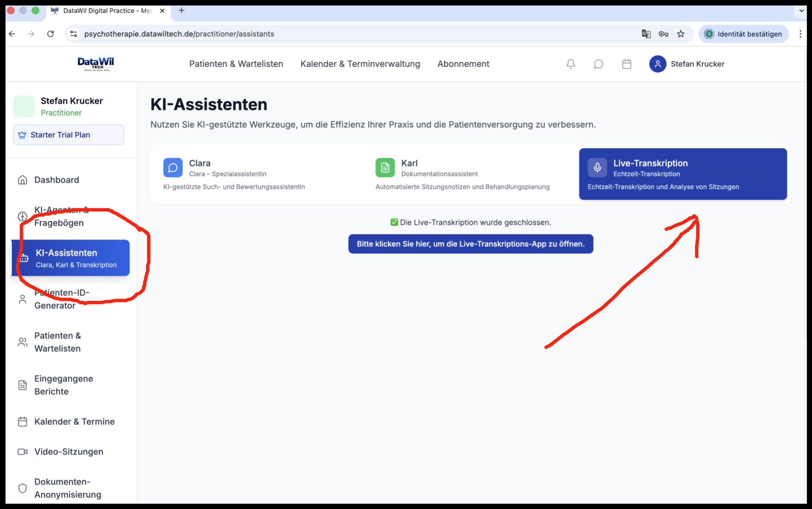812x509 pixels.
Task: Expand the tab search dropdown arrow
Action: [x=801, y=11]
